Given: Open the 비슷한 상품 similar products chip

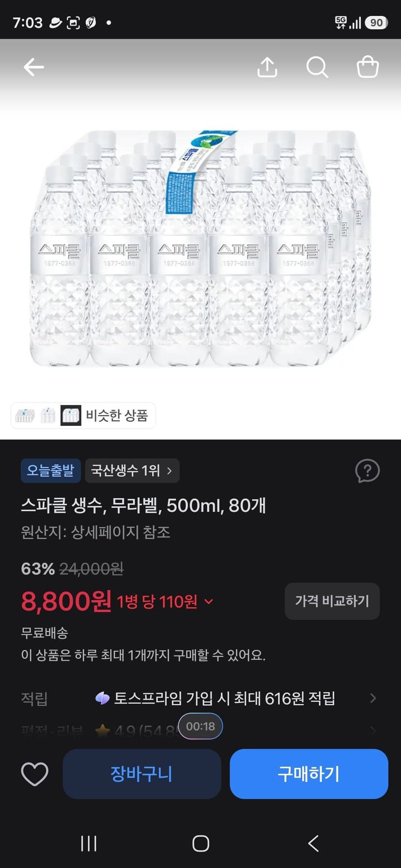Looking at the screenshot, I should click(x=83, y=416).
